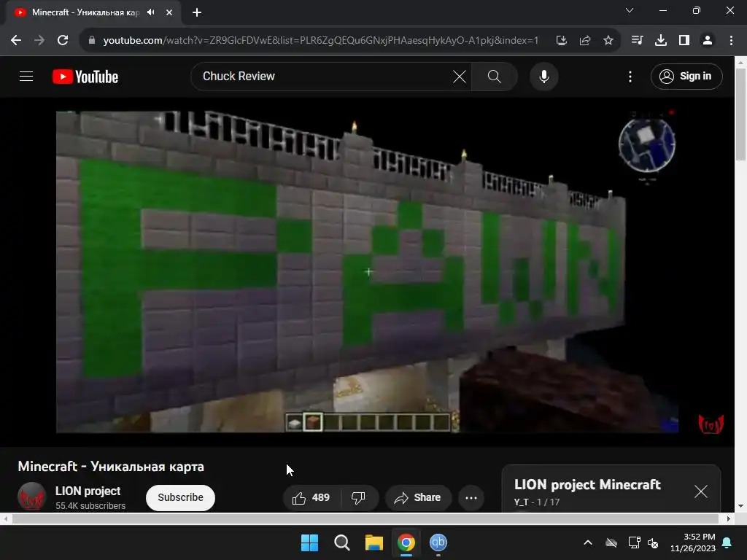Mute tab via speaker icon on tab
Image resolution: width=747 pixels, height=560 pixels.
pyautogui.click(x=151, y=12)
